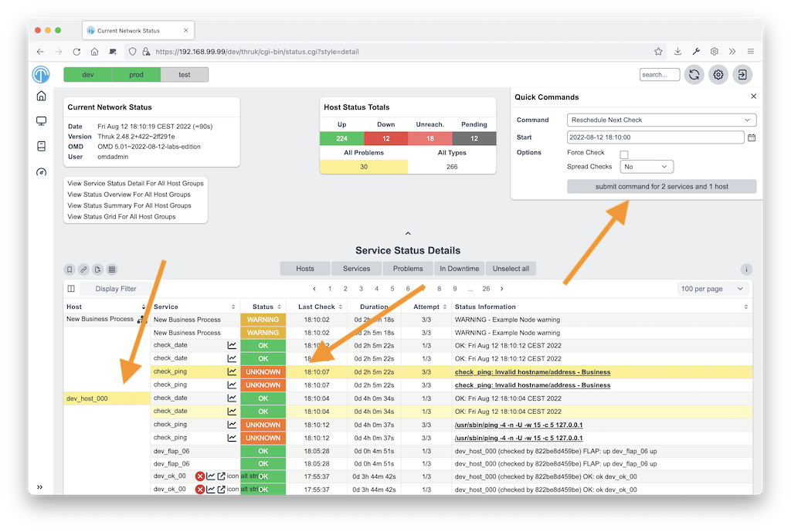Open the reports book icon in sidebar
The height and width of the screenshot is (532, 791).
(x=42, y=146)
